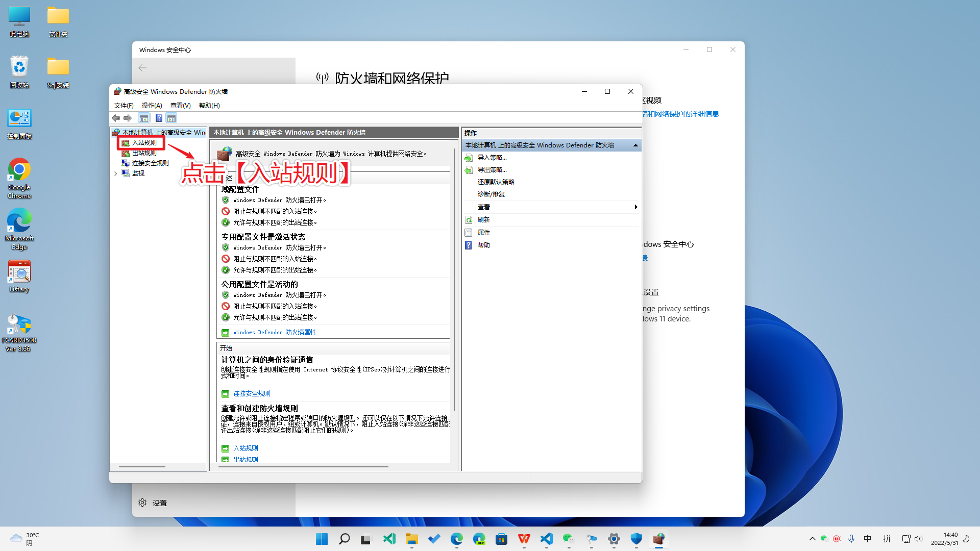Open firewall details link in Security Center

(x=680, y=114)
